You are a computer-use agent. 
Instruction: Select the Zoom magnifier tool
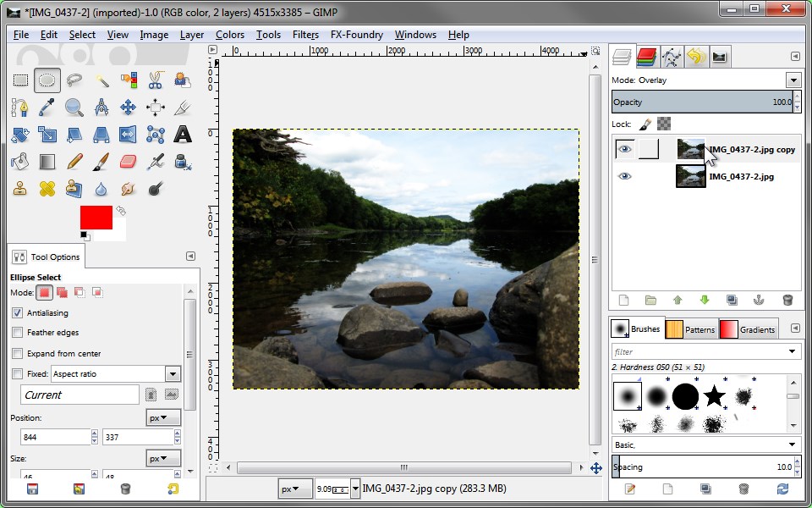pos(74,108)
